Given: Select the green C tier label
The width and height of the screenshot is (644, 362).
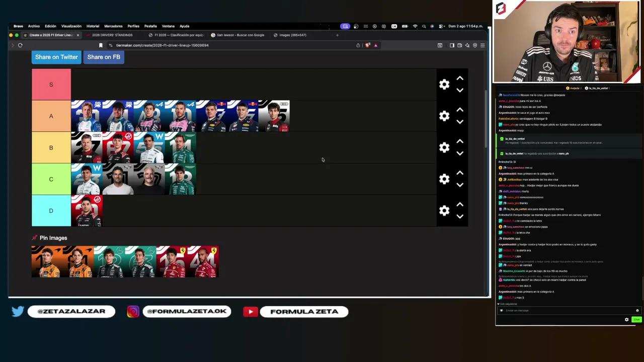Looking at the screenshot, I should [x=51, y=179].
